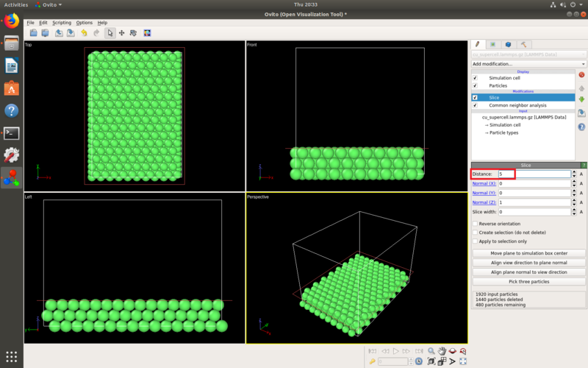Click the Undo arrow icon

coord(84,33)
